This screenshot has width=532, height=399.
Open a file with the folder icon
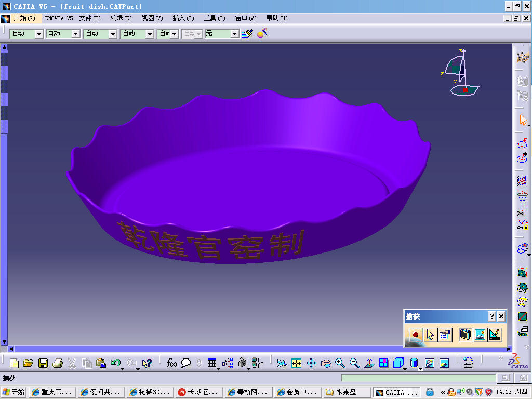tap(29, 363)
